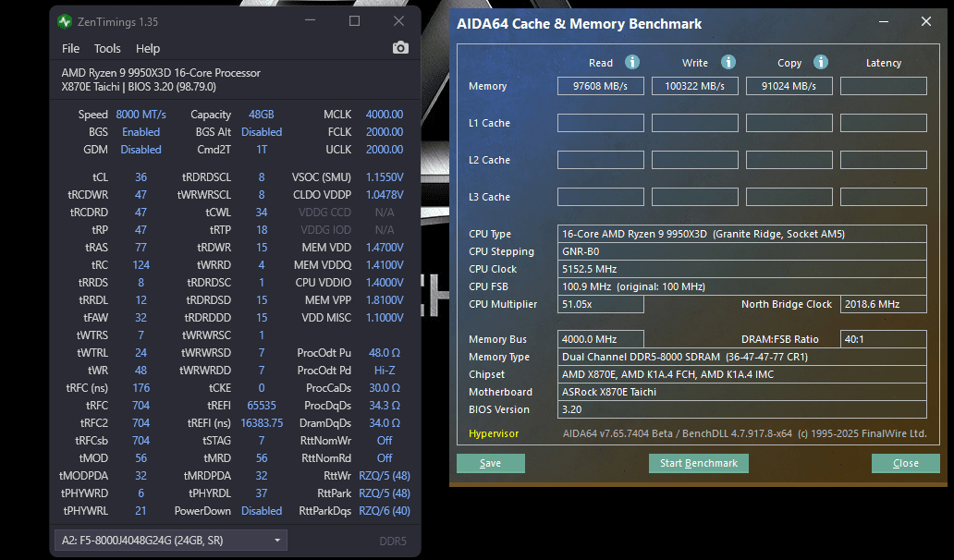Click CPU FSB value 100.9 MHz
This screenshot has width=954, height=560.
(x=742, y=286)
